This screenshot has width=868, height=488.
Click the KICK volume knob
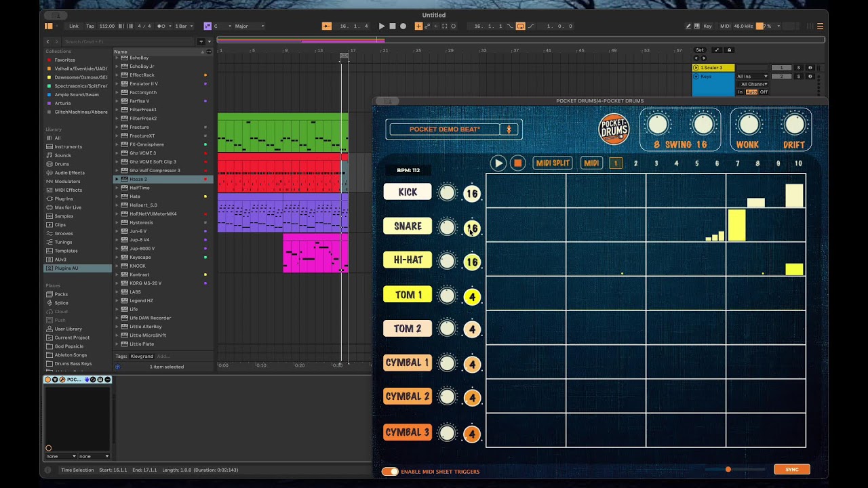click(447, 193)
